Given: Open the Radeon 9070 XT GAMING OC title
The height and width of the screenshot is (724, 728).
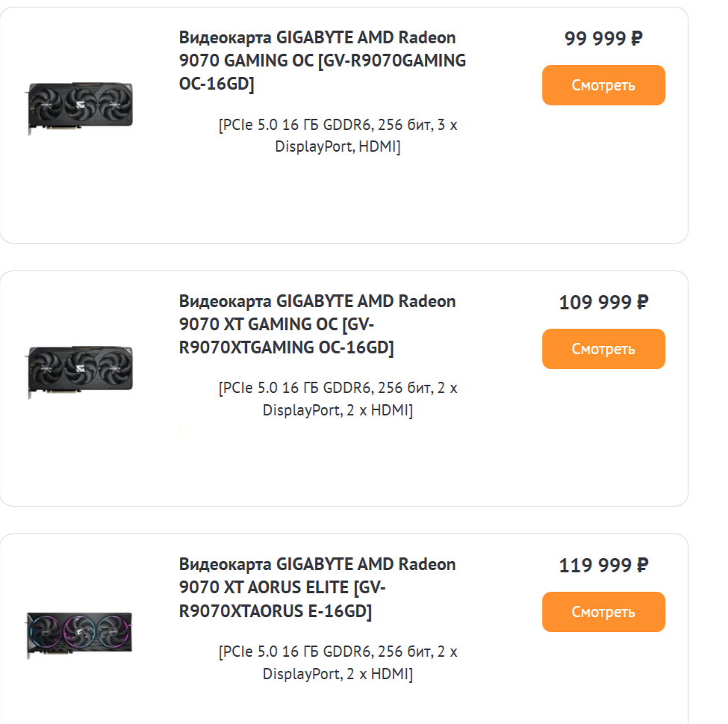Looking at the screenshot, I should (317, 302).
